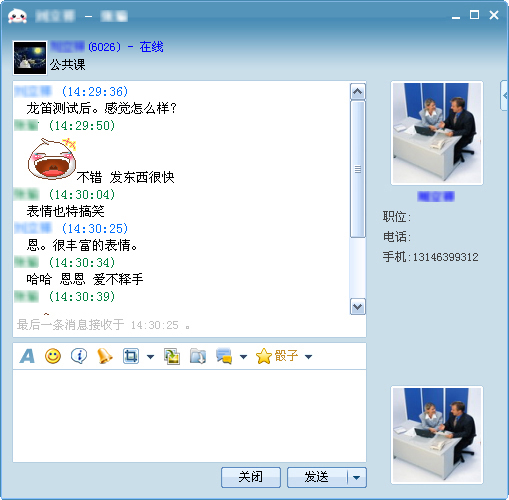The width and height of the screenshot is (509, 500).
Task: Expand the send button options arrow
Action: point(357,477)
